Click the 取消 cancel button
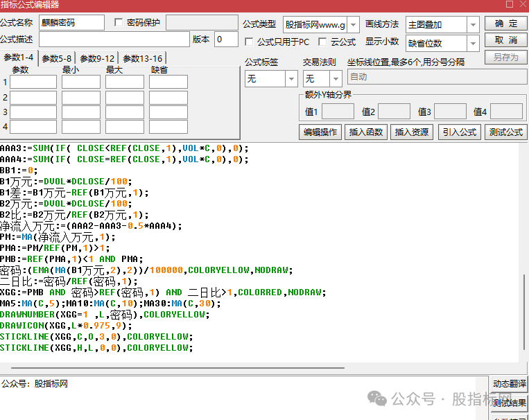Screen dimensions: 529x420 (505, 40)
